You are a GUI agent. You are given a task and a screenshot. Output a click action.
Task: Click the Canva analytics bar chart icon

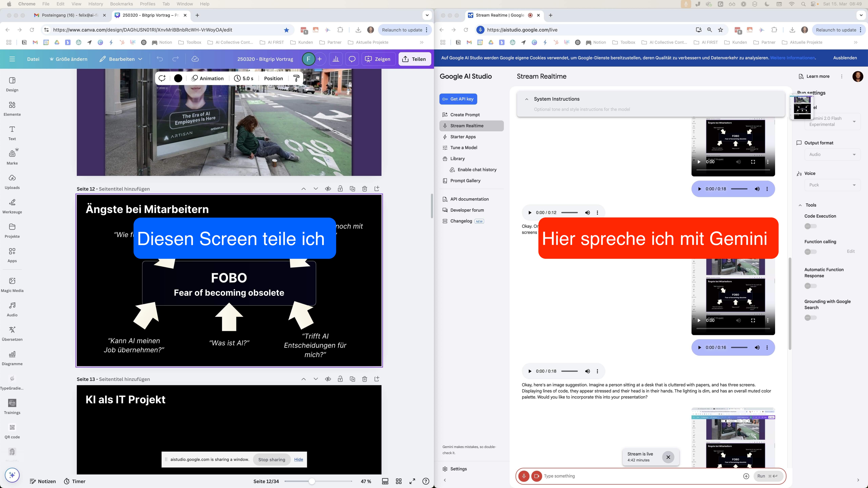(336, 59)
